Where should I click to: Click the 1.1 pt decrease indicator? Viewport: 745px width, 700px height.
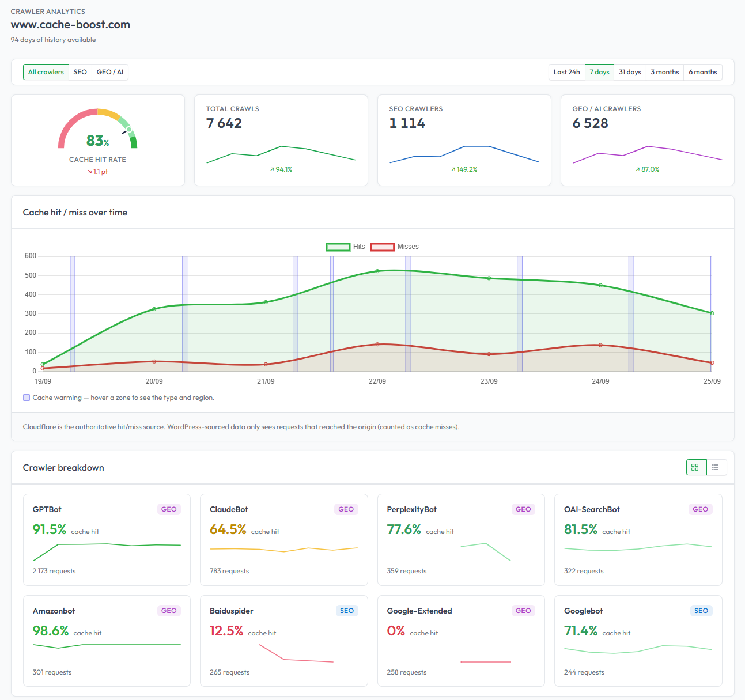point(98,172)
